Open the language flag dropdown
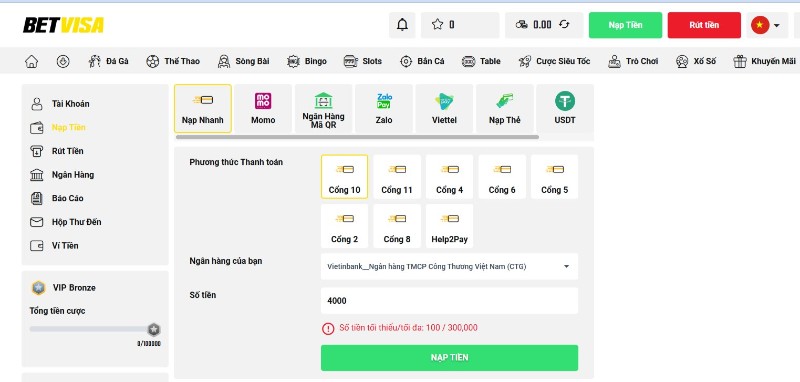This screenshot has height=382, width=800. [765, 25]
